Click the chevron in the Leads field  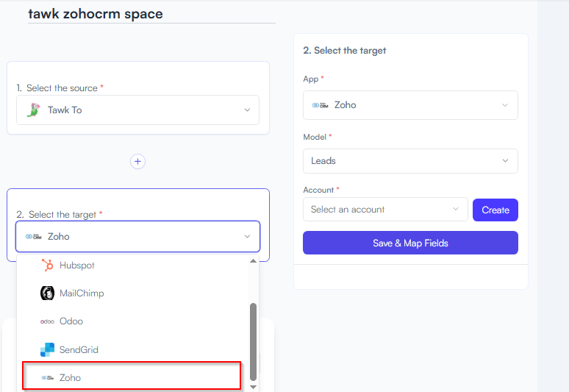pos(505,161)
